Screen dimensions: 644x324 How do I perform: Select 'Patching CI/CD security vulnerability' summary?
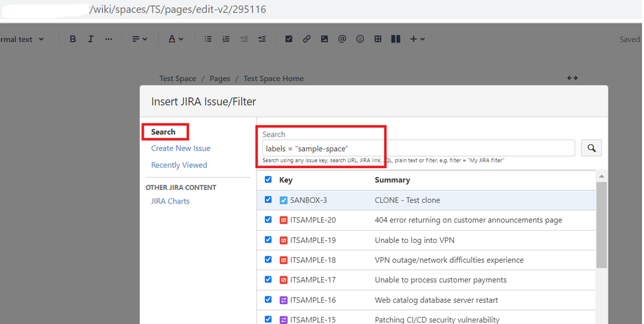(437, 319)
